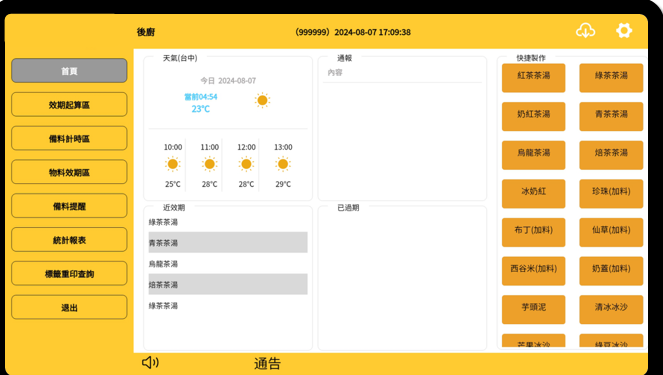
Task: Open 效期起算區 from the sidebar
Action: pos(69,104)
